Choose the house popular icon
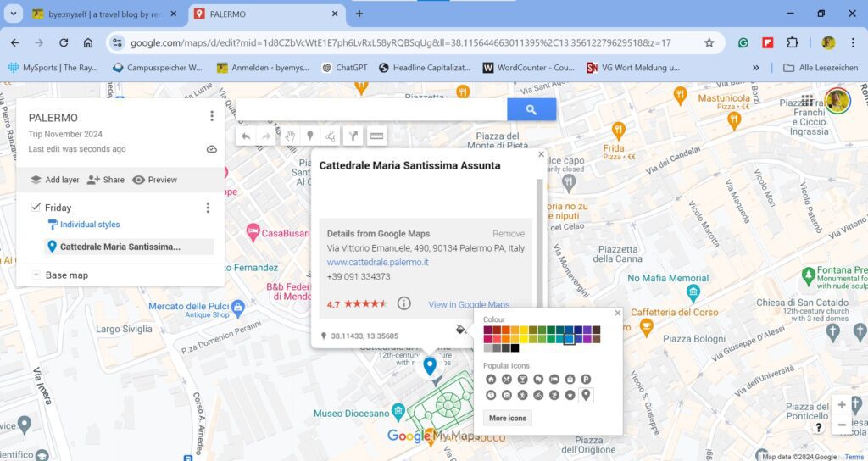Screen dimensions: 868x461 tap(491, 379)
